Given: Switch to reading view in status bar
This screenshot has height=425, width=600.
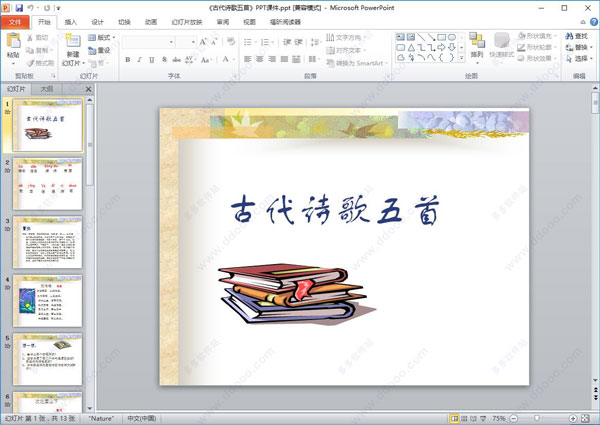Looking at the screenshot, I should tap(474, 418).
